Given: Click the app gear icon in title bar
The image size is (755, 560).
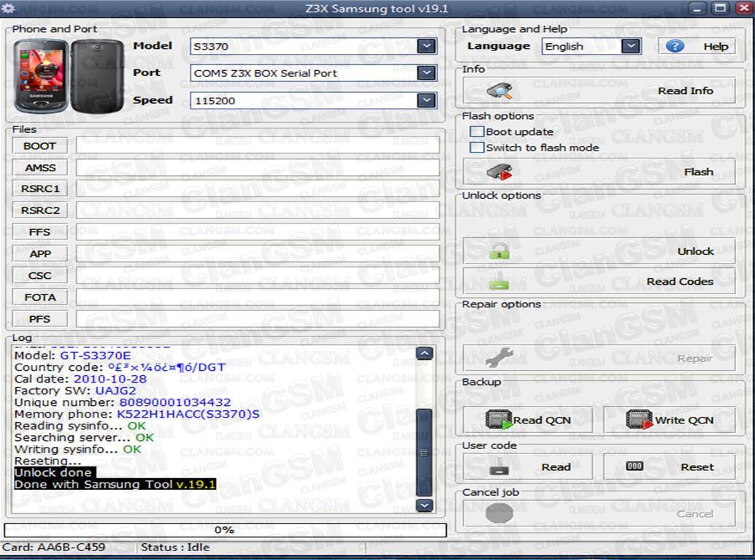Looking at the screenshot, I should (8, 8).
